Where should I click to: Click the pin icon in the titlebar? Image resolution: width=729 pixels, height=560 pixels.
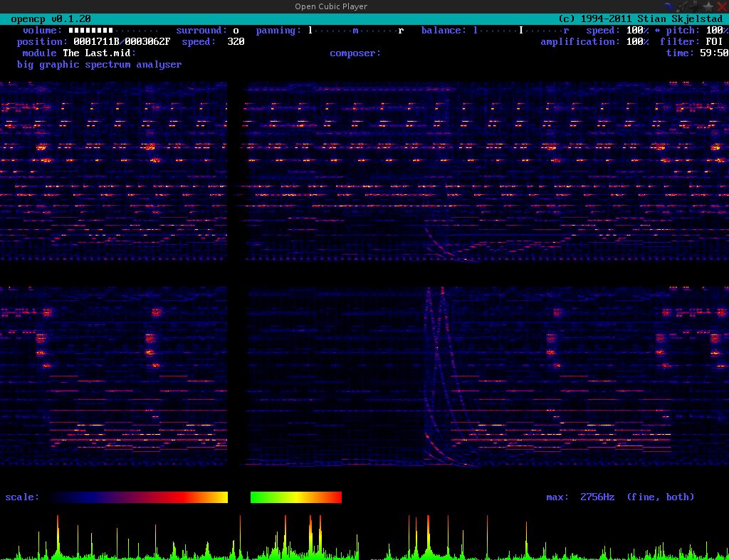click(681, 6)
